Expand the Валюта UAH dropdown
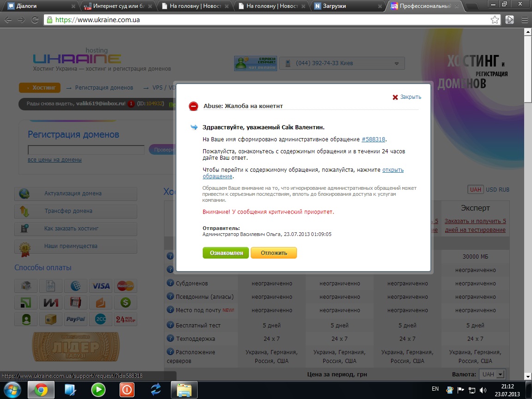Image resolution: width=532 pixels, height=399 pixels. 492,374
